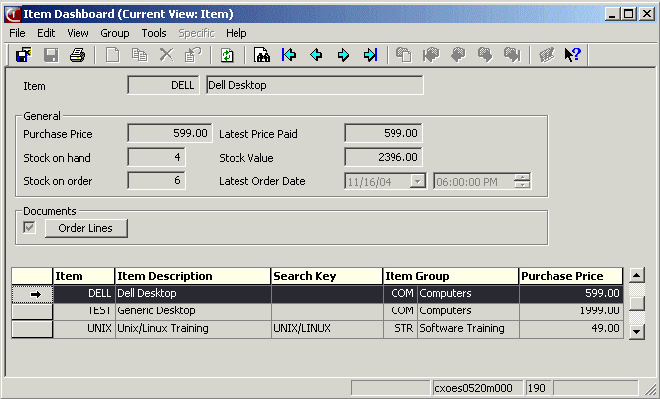The image size is (660, 399).
Task: Go to the previous record arrow
Action: point(316,55)
